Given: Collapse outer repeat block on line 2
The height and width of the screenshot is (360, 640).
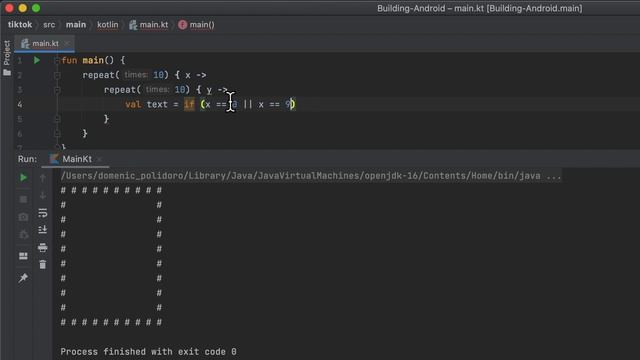Looking at the screenshot, I should (57, 75).
